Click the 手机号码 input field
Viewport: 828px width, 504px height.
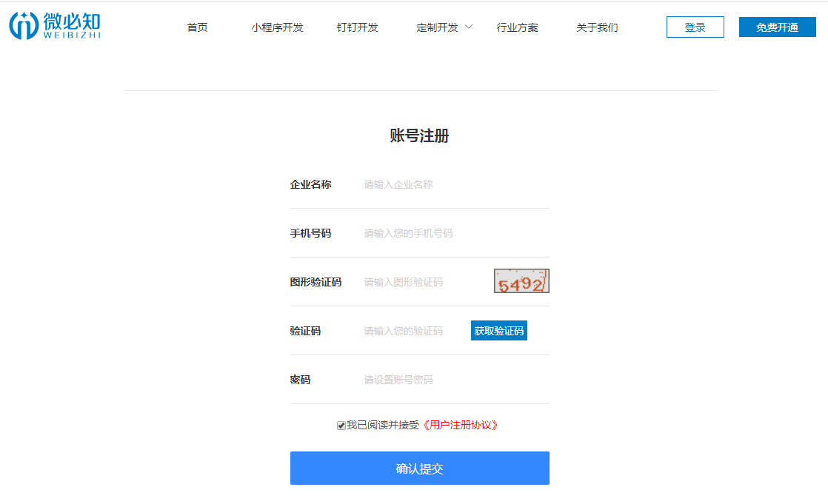click(x=452, y=233)
